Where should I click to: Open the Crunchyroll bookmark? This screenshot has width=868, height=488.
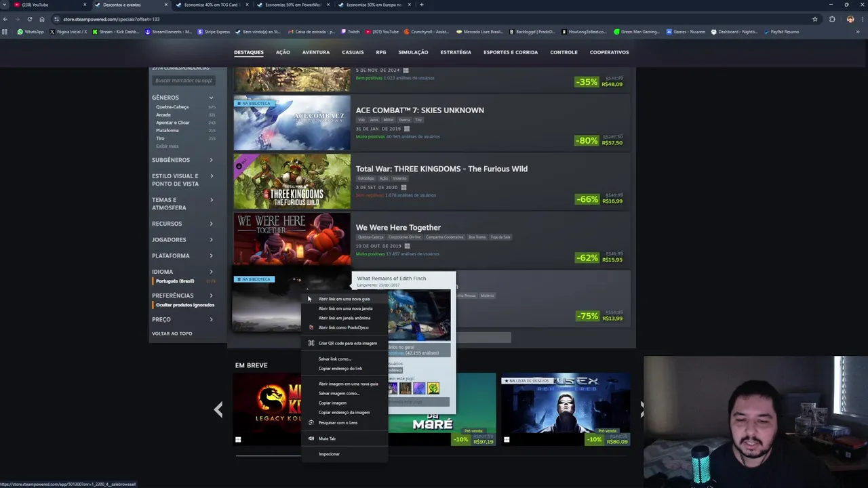[427, 32]
